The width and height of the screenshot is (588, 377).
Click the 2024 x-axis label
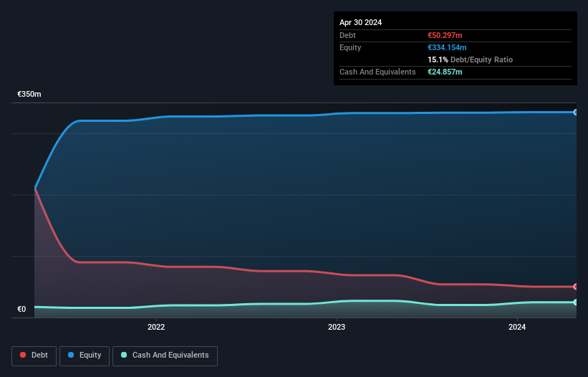point(517,327)
